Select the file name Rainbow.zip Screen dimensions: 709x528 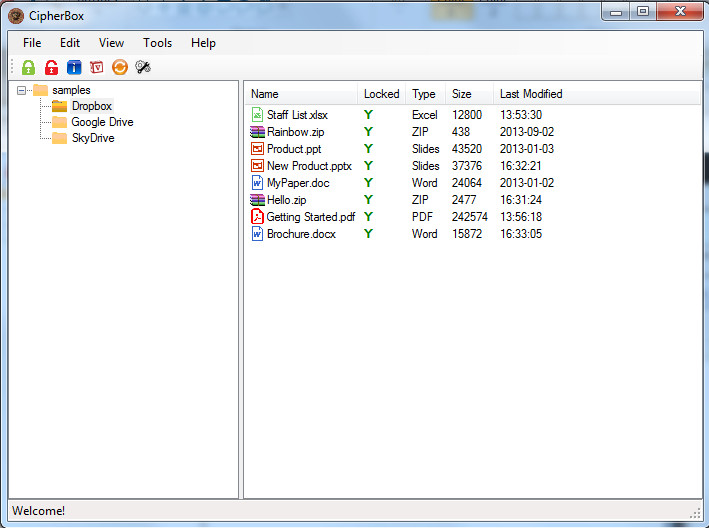click(296, 132)
